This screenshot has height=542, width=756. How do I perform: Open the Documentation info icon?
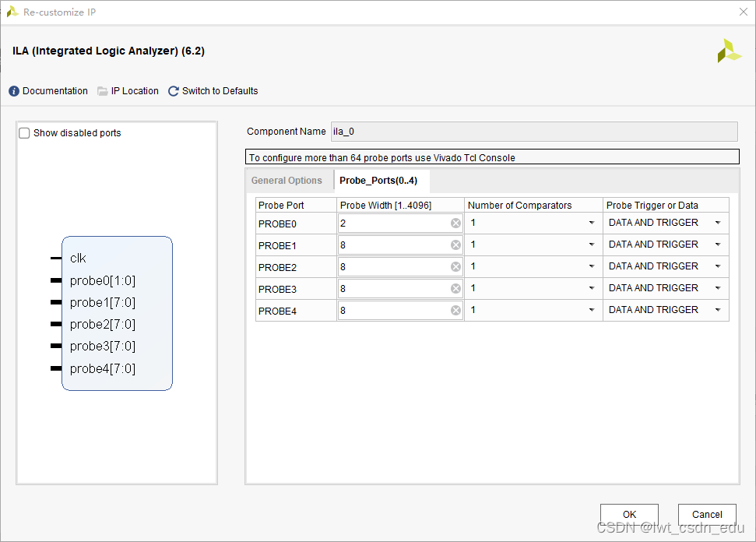(14, 91)
